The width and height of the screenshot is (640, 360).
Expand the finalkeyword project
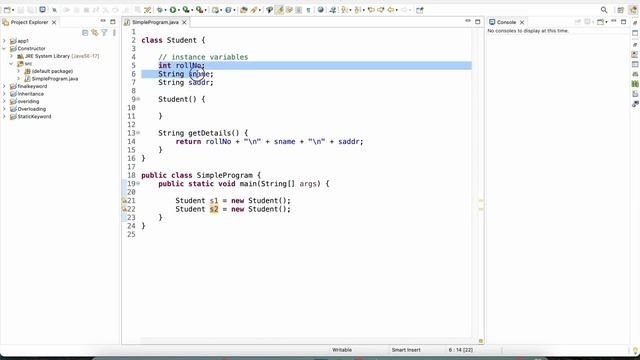[x=4, y=86]
